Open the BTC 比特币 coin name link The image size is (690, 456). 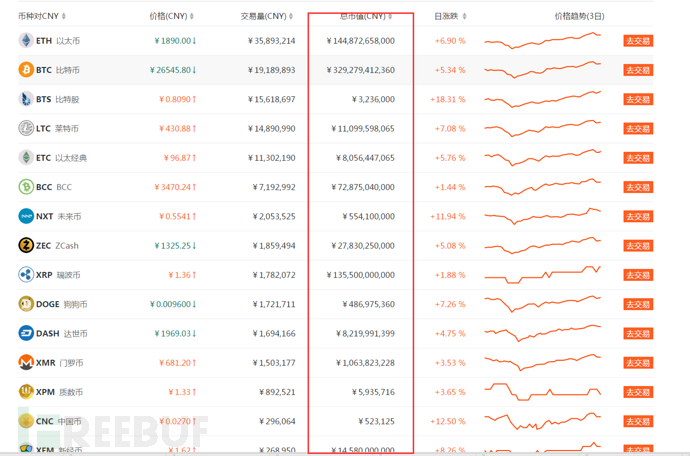click(x=58, y=70)
